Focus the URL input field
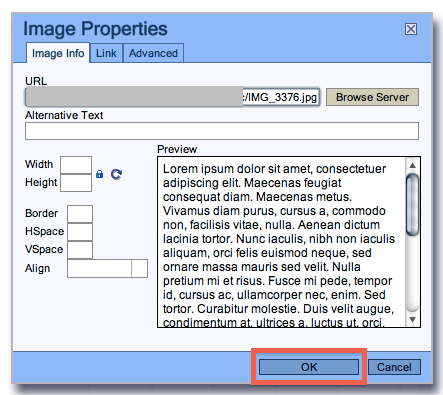 tap(172, 97)
